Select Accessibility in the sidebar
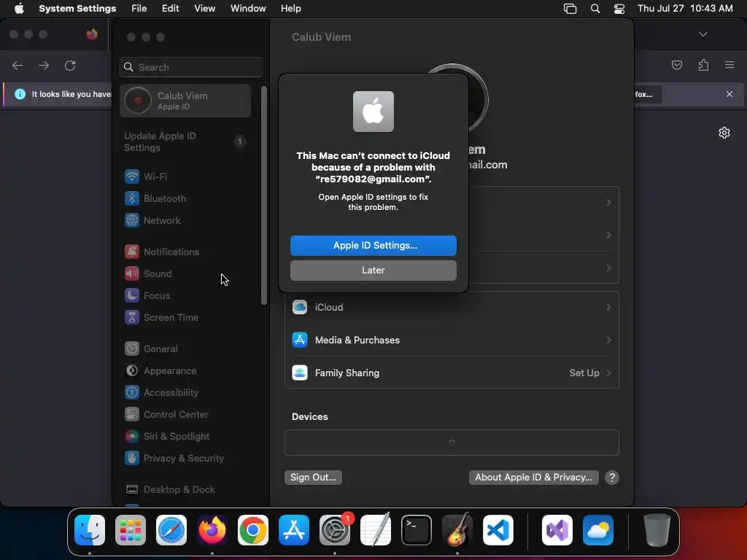Image resolution: width=747 pixels, height=560 pixels. pos(171,393)
